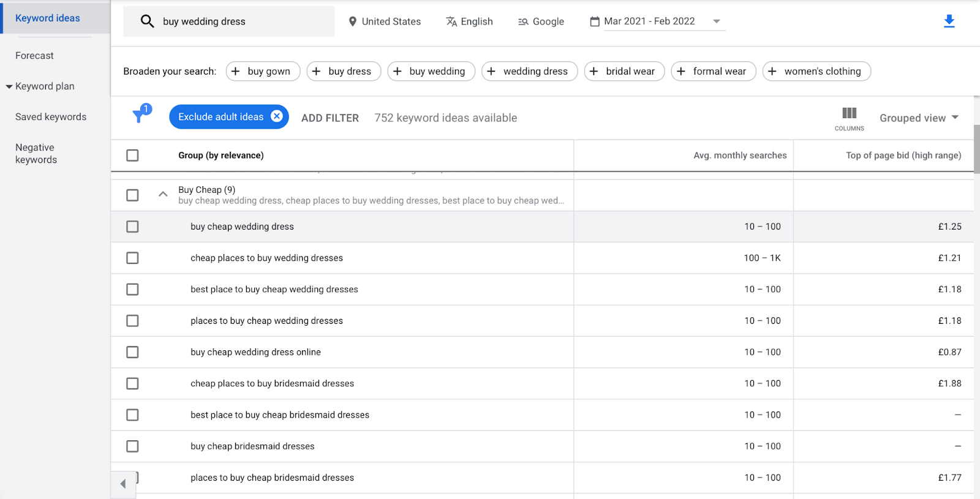This screenshot has height=499, width=980.
Task: Add 'formal wear' to broaden search
Action: coord(714,71)
